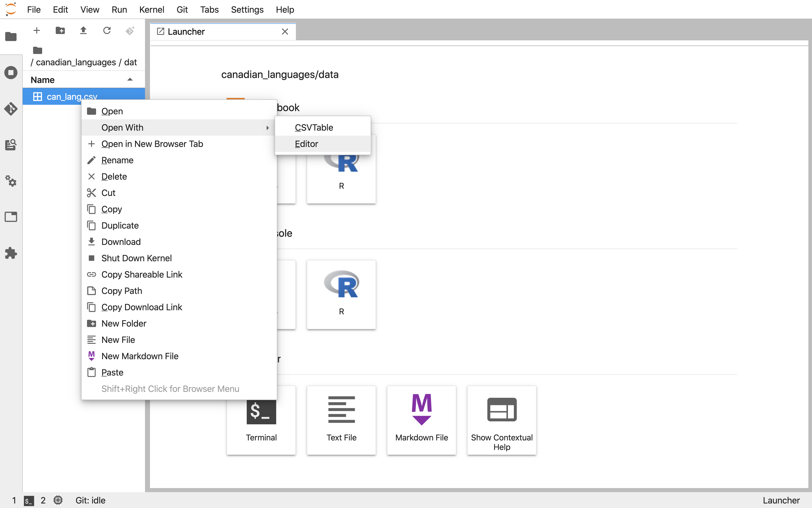The image size is (812, 508).
Task: Refresh the file list
Action: coord(107,31)
